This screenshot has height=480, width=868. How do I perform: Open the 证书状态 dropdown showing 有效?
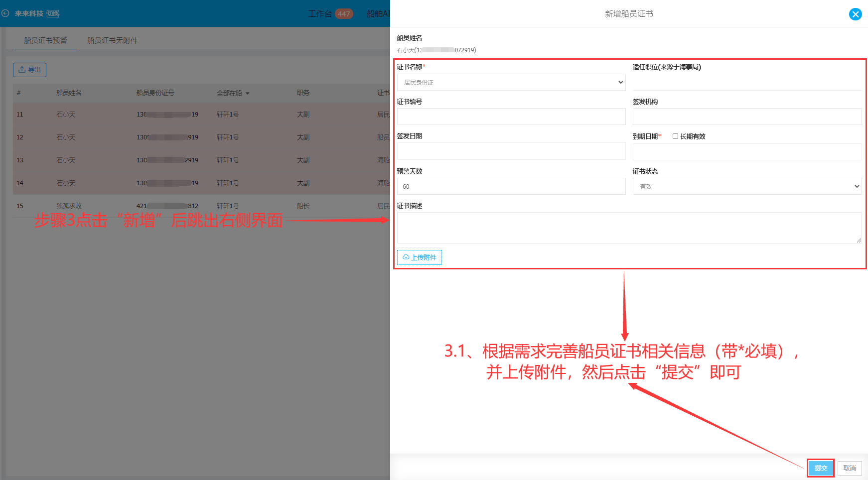click(x=747, y=186)
